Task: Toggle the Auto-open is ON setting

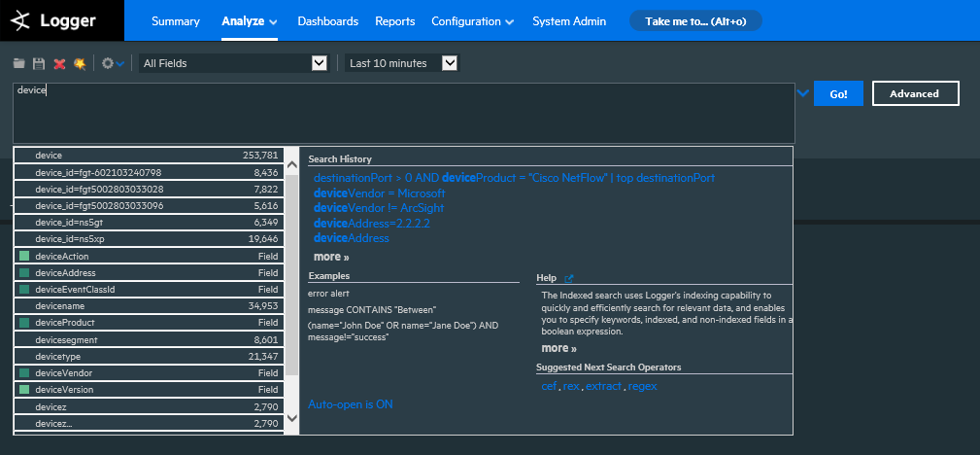Action: click(351, 404)
